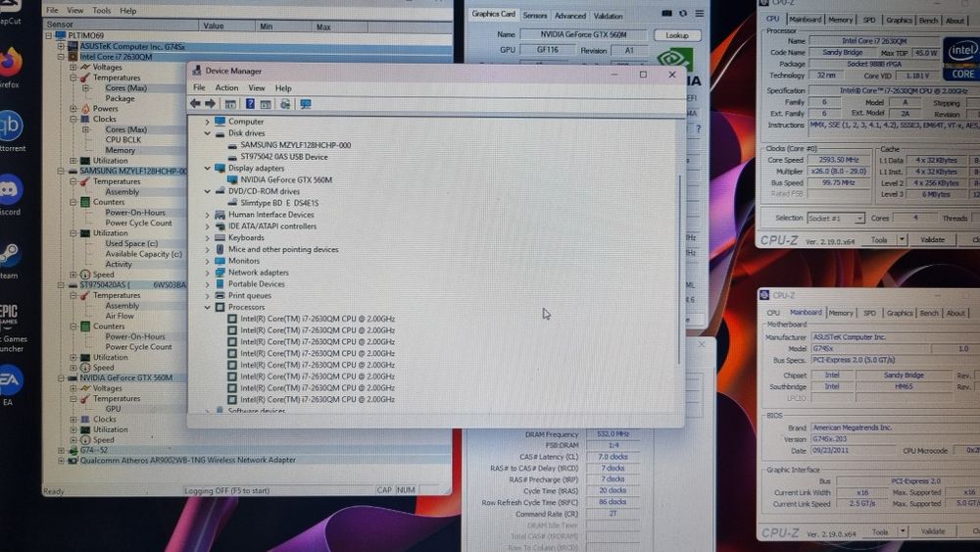This screenshot has width=980, height=552.
Task: Open the Tools menu in HWMonitor
Action: click(x=101, y=11)
